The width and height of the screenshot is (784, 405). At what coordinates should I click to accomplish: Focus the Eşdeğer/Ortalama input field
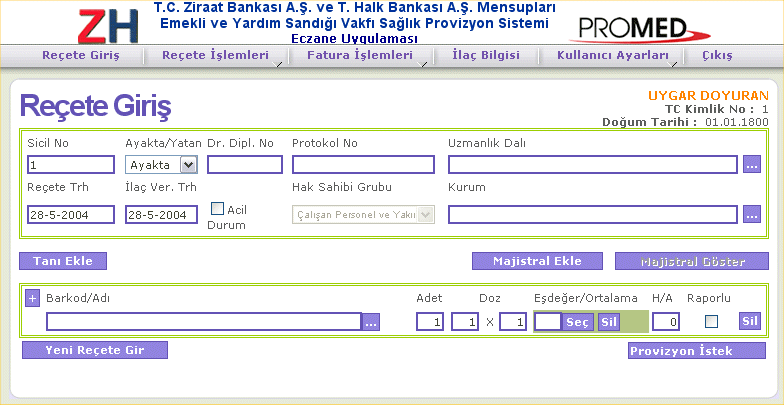[548, 322]
